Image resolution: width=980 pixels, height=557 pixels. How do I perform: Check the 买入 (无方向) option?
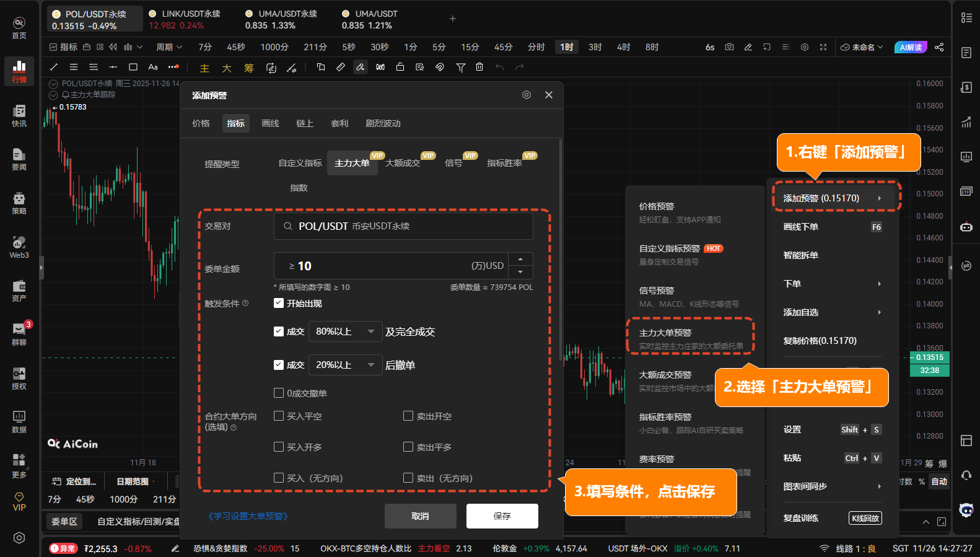pos(279,478)
